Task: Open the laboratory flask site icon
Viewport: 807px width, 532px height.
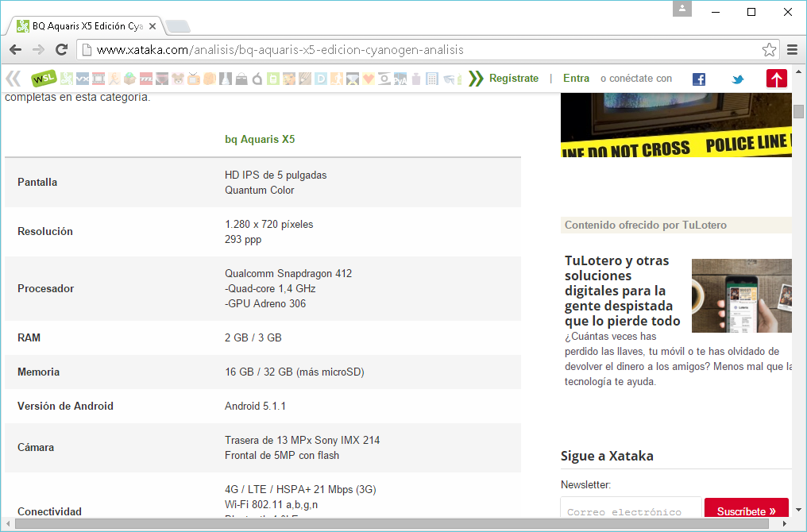Action: coord(226,79)
